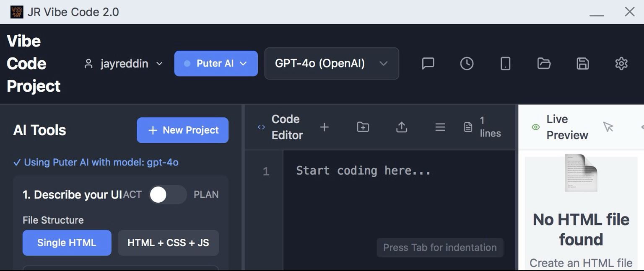Toggle the ACT / PLAN switch
644x271 pixels.
168,195
